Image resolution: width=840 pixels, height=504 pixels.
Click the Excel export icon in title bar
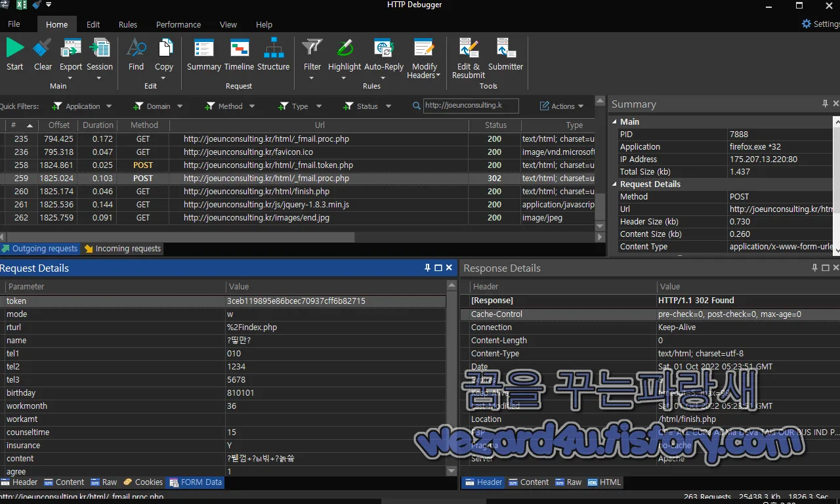point(21,5)
